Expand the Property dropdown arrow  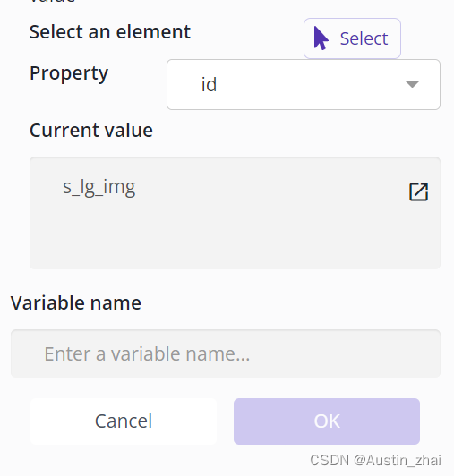pyautogui.click(x=412, y=84)
